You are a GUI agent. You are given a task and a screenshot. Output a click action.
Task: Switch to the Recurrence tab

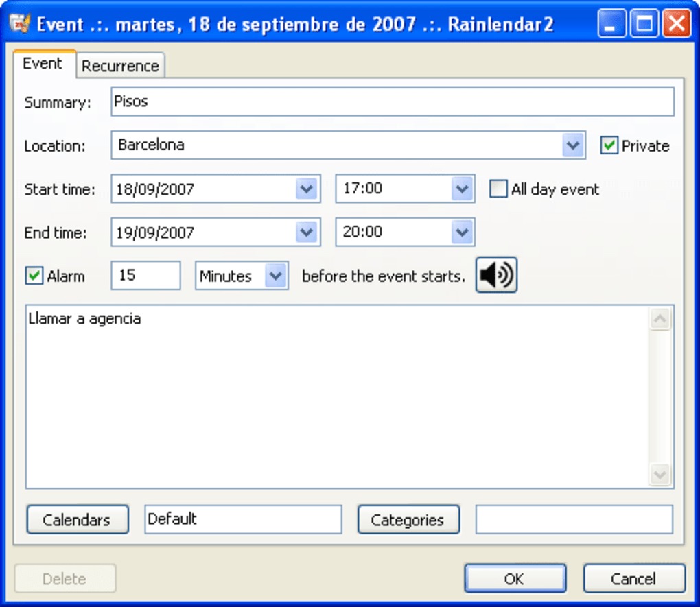click(x=121, y=66)
